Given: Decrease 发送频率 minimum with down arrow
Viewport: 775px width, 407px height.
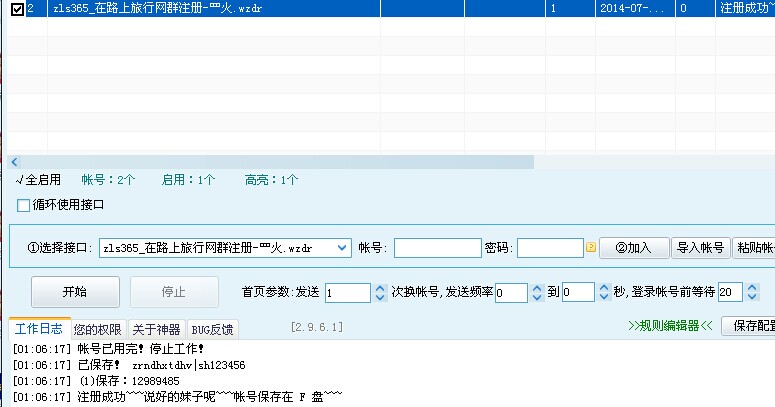Looking at the screenshot, I should [537, 297].
